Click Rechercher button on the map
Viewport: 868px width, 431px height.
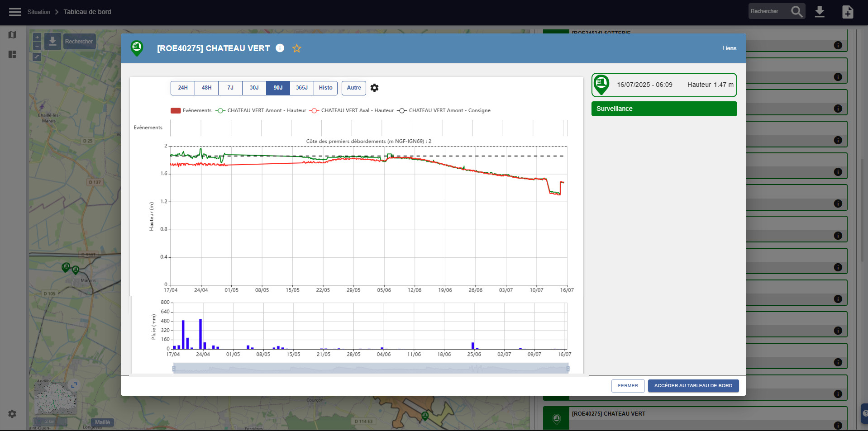pyautogui.click(x=79, y=41)
